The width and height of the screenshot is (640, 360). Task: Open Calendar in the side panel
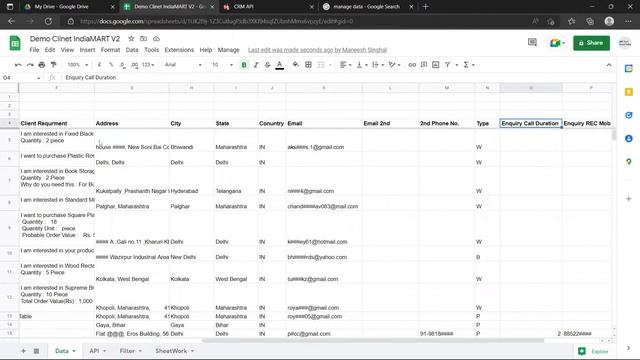(629, 69)
